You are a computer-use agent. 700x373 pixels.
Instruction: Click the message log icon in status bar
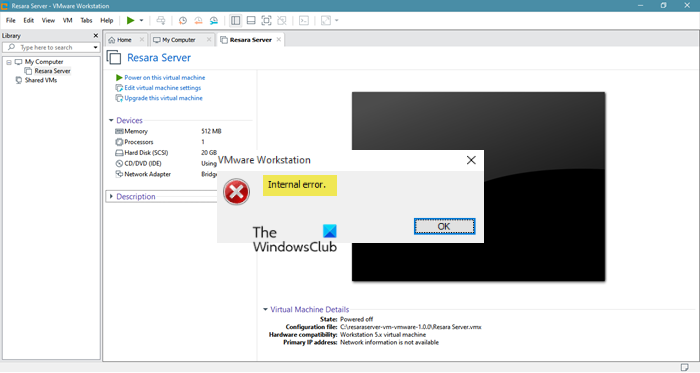(684, 367)
